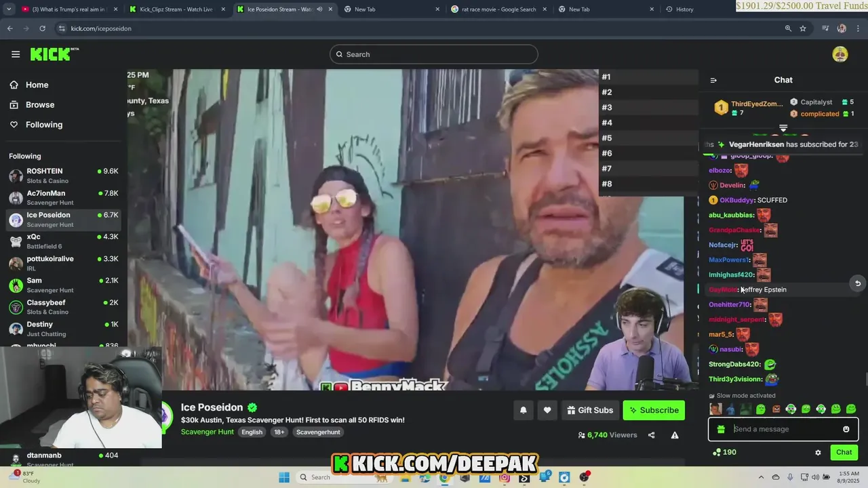Click the share stream icon
The width and height of the screenshot is (868, 488).
pyautogui.click(x=651, y=435)
